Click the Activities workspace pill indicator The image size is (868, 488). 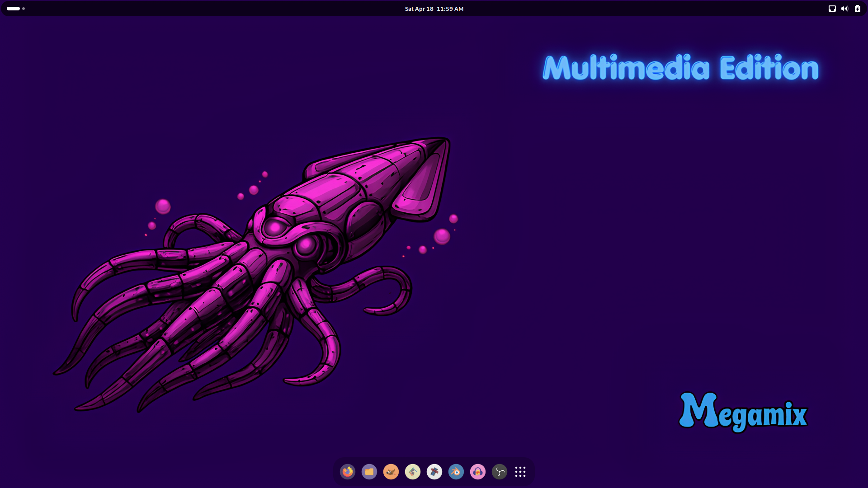coord(12,9)
